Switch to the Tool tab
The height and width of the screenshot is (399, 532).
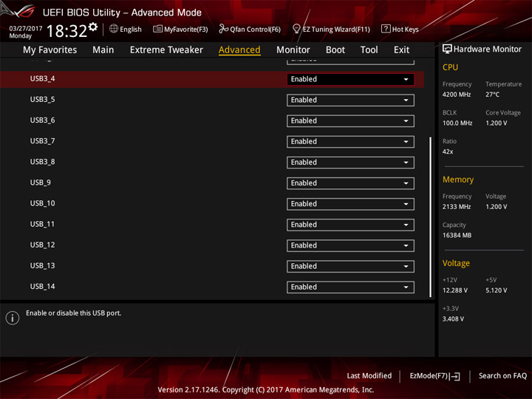(x=369, y=50)
